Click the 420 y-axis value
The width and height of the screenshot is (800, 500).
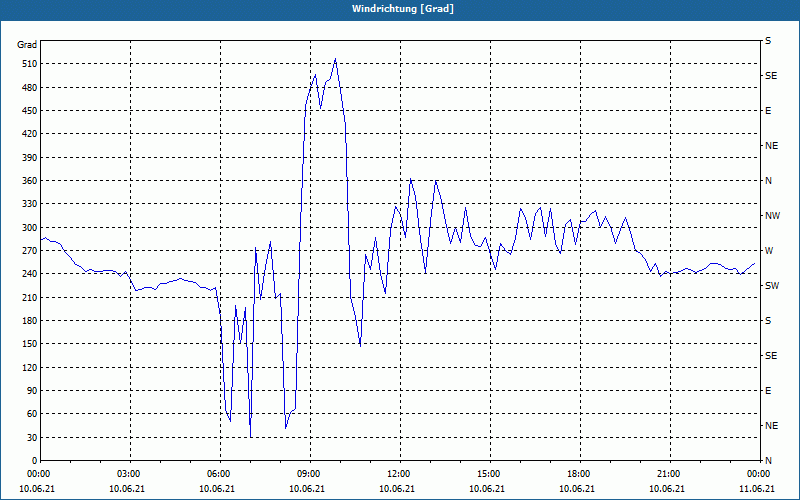[x=29, y=134]
